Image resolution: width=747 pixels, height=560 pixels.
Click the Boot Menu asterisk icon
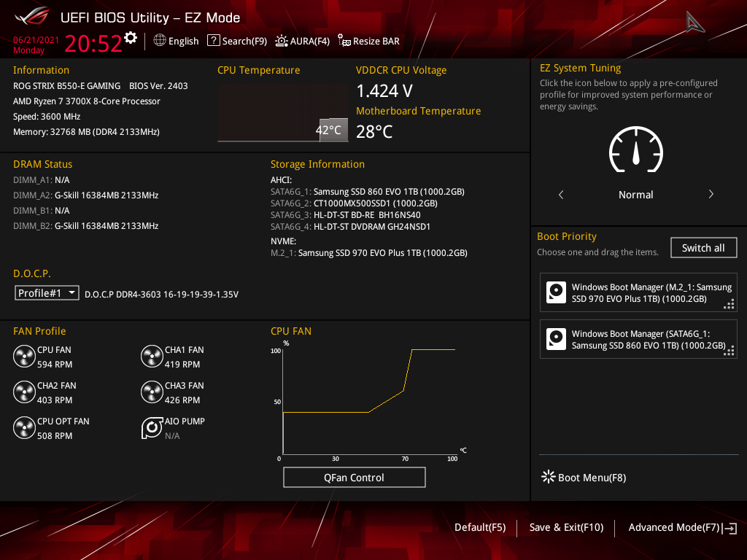tap(549, 477)
